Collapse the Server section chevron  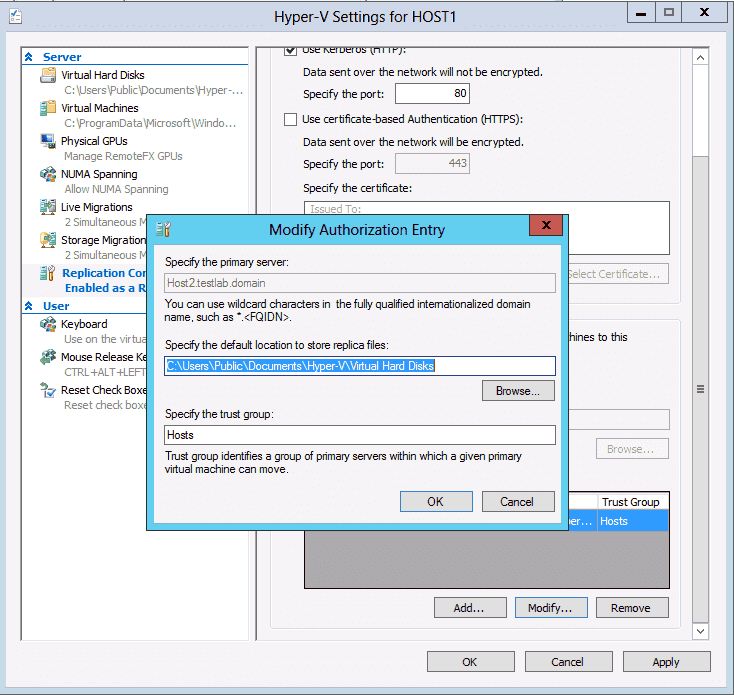pyautogui.click(x=29, y=57)
